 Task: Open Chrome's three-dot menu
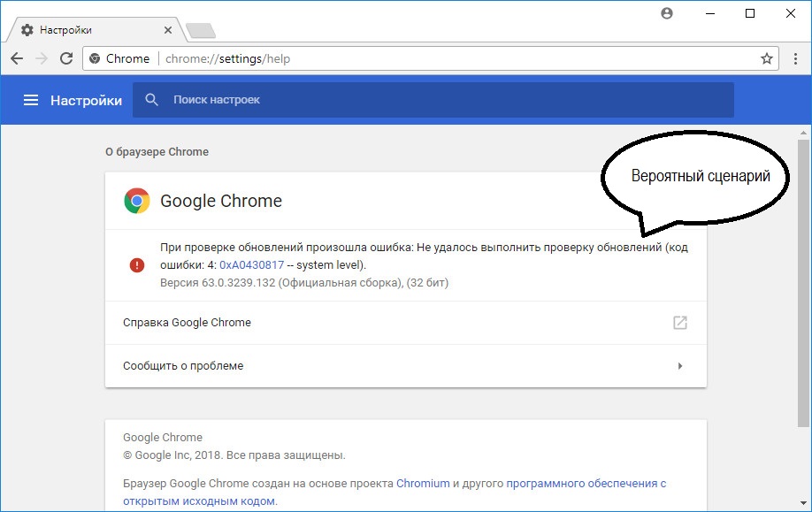(x=795, y=58)
